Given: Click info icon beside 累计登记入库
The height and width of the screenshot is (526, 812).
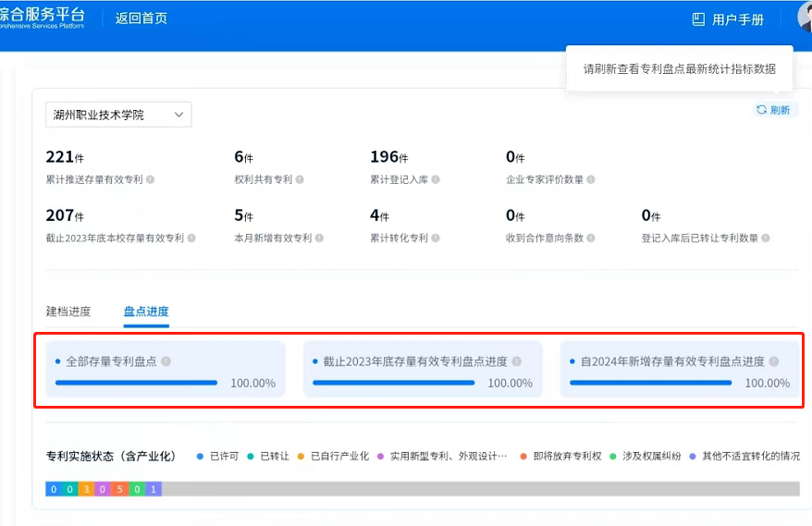Looking at the screenshot, I should [x=435, y=179].
